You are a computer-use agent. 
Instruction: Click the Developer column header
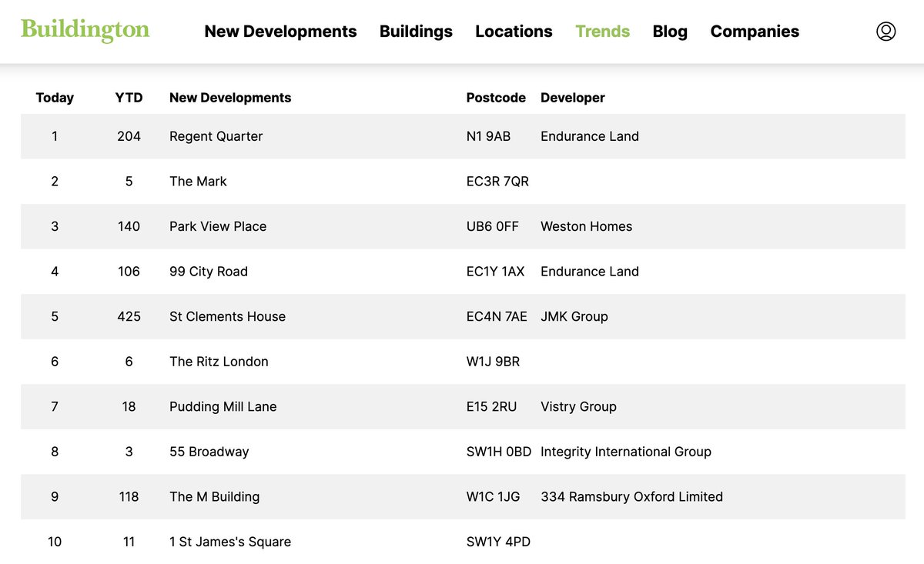(x=573, y=98)
